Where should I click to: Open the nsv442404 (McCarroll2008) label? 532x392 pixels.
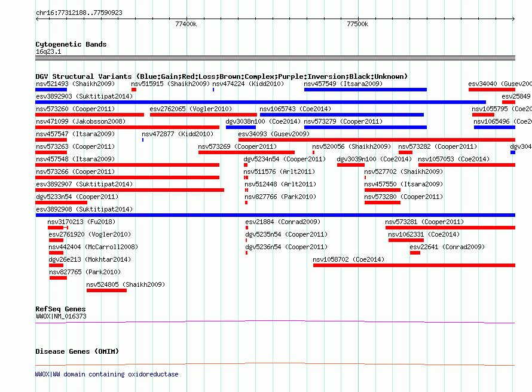[x=93, y=247]
